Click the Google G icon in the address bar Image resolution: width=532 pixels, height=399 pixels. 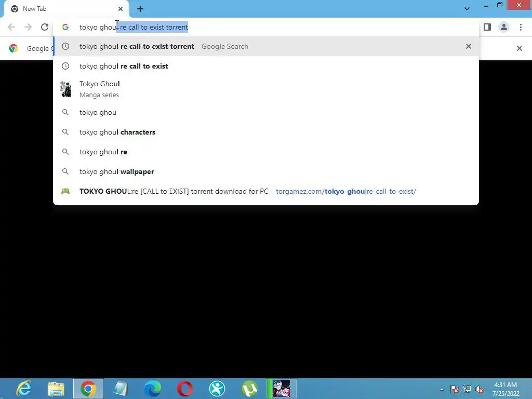[65, 27]
